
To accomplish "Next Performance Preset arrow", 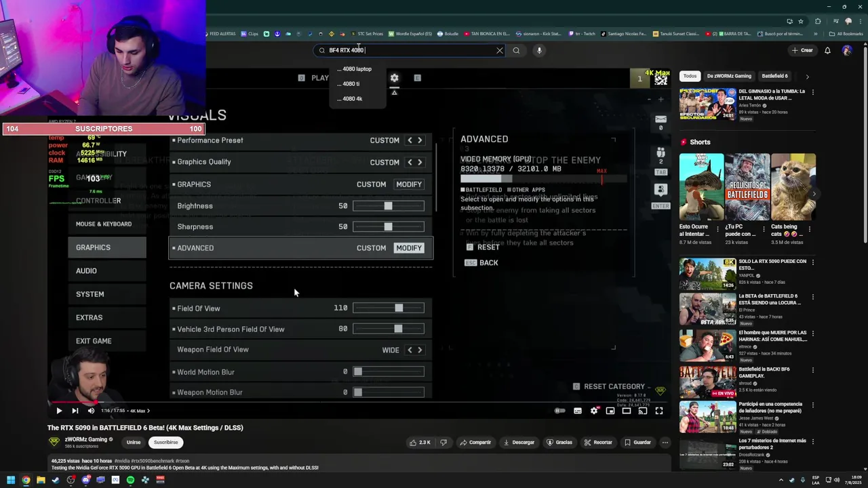I will [x=420, y=140].
